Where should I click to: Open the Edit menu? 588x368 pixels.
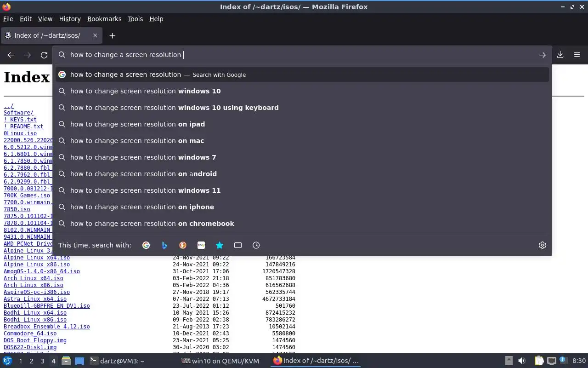tap(26, 19)
